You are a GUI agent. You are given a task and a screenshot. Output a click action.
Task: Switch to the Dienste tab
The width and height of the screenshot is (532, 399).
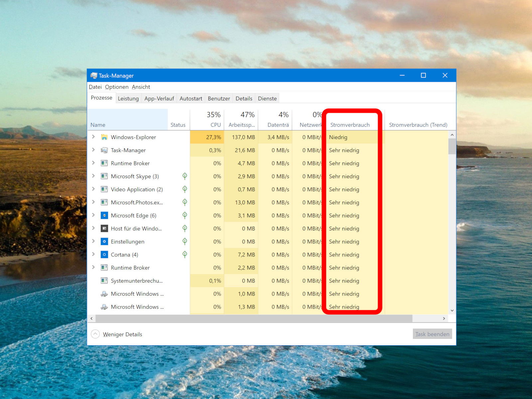(x=267, y=98)
